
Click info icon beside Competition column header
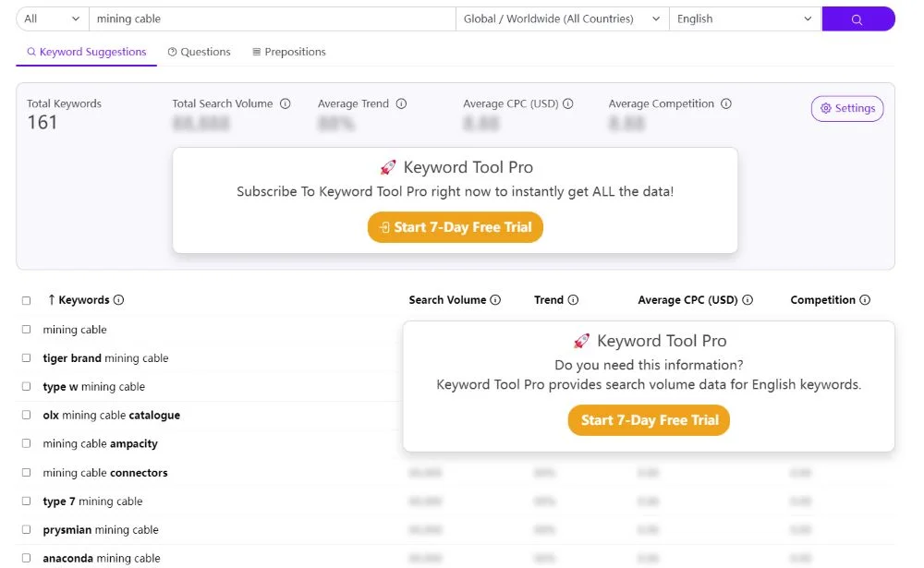click(x=865, y=300)
